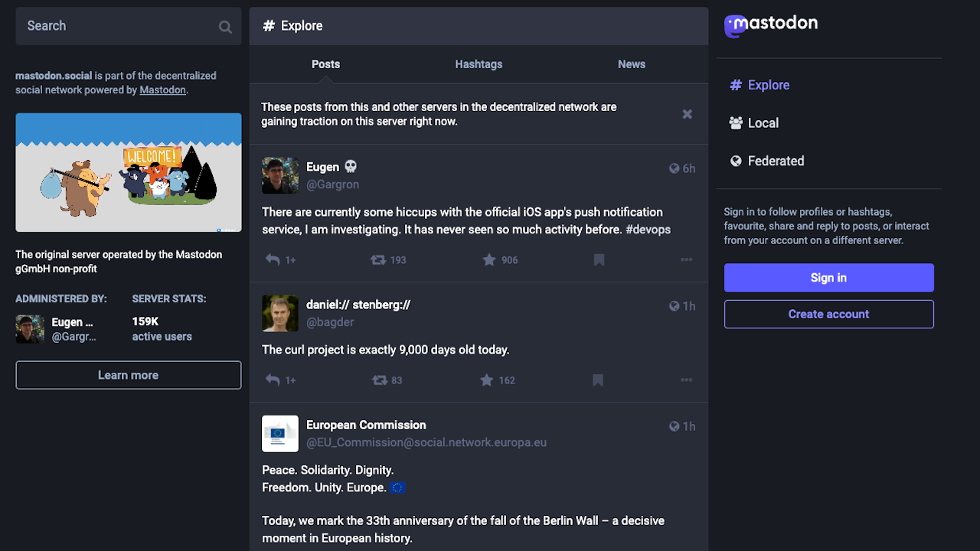Viewport: 980px width, 551px height.
Task: Open the @bagder handle link
Action: click(330, 322)
